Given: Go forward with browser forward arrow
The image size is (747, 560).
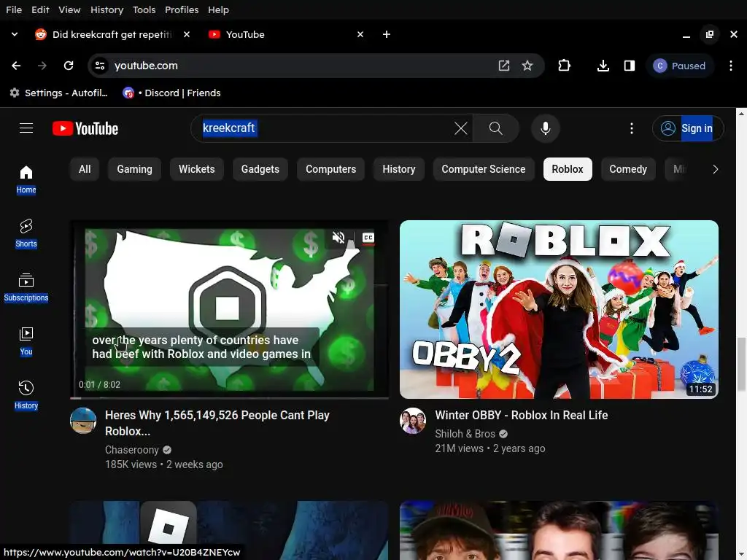Looking at the screenshot, I should 42,66.
